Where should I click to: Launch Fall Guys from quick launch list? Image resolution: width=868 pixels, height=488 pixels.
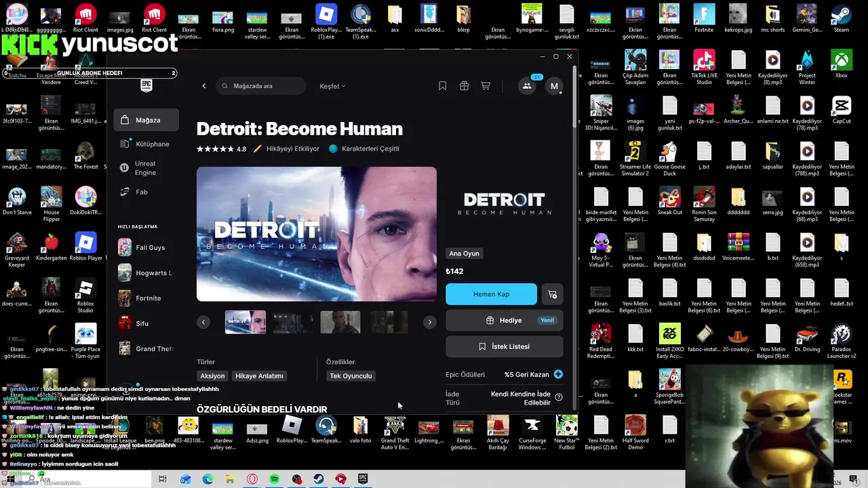tap(145, 247)
